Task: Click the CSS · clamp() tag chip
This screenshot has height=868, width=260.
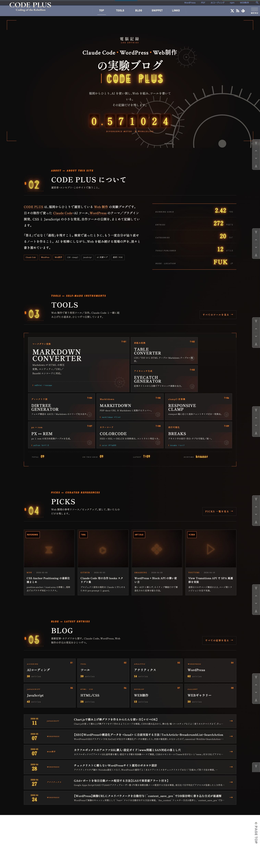Action: (73, 257)
